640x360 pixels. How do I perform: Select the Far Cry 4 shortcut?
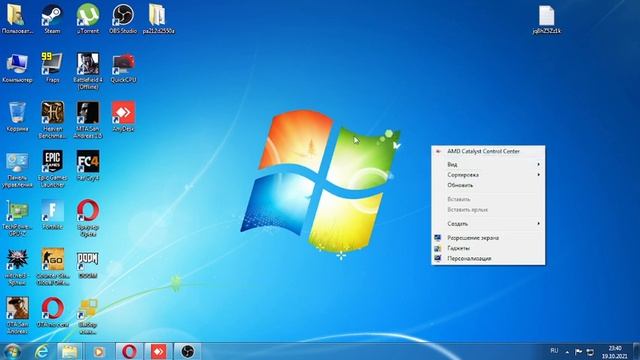pyautogui.click(x=88, y=166)
